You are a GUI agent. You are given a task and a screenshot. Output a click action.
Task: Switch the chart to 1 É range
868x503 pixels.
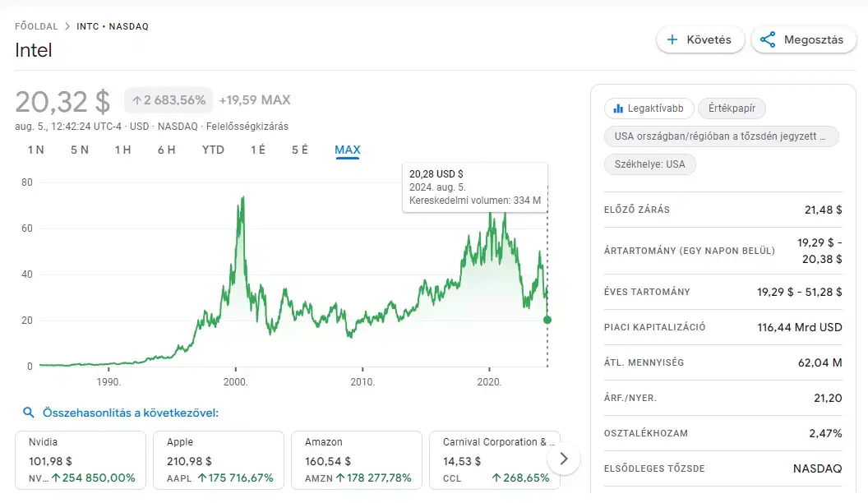(258, 150)
